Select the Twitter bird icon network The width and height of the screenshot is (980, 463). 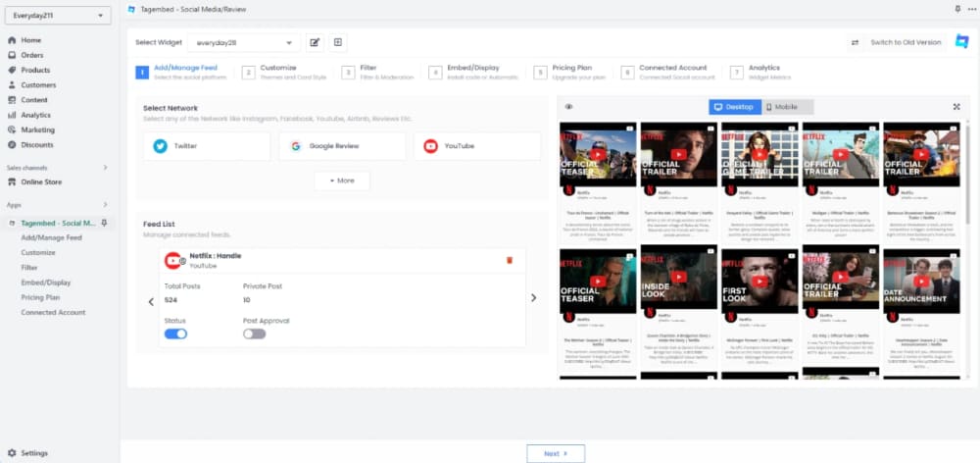point(161,146)
